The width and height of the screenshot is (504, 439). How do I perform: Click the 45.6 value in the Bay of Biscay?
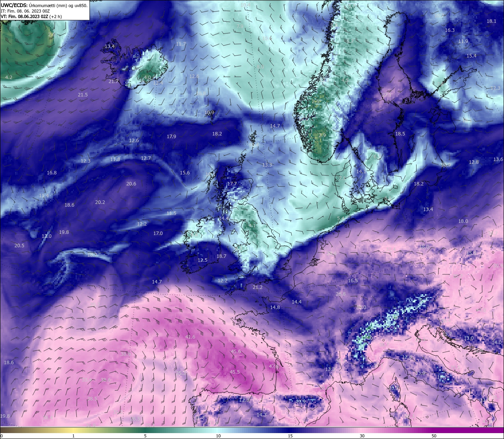pyautogui.click(x=236, y=352)
